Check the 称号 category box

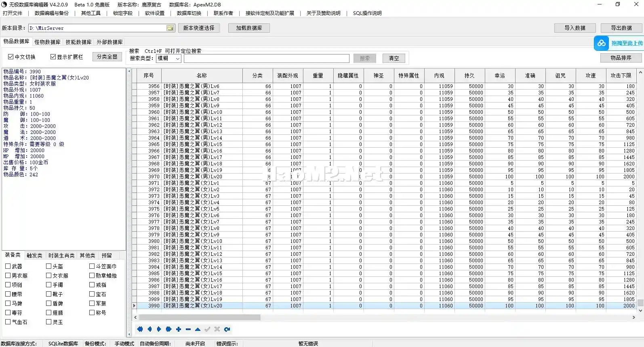(92, 313)
